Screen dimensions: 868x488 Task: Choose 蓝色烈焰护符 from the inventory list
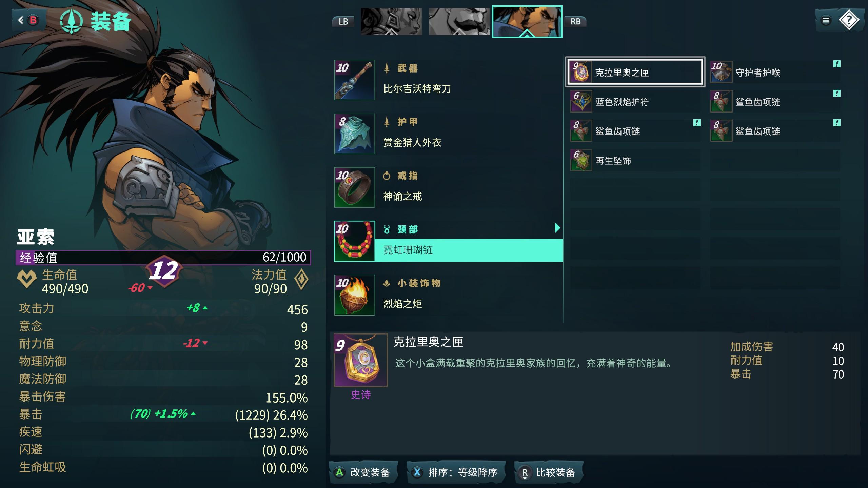click(635, 102)
